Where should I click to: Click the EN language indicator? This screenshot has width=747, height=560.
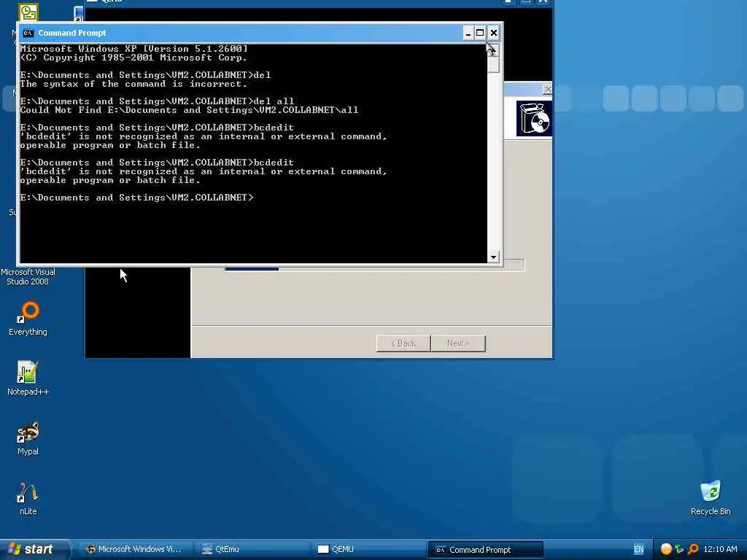638,550
